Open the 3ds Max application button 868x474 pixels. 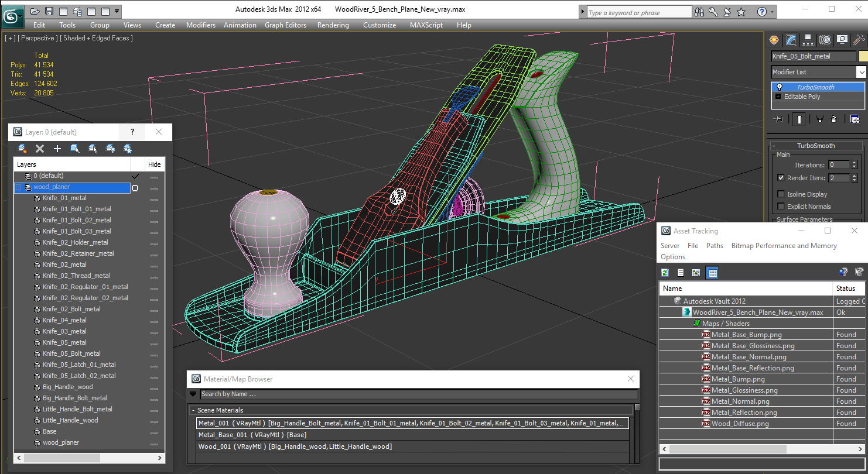pyautogui.click(x=12, y=16)
